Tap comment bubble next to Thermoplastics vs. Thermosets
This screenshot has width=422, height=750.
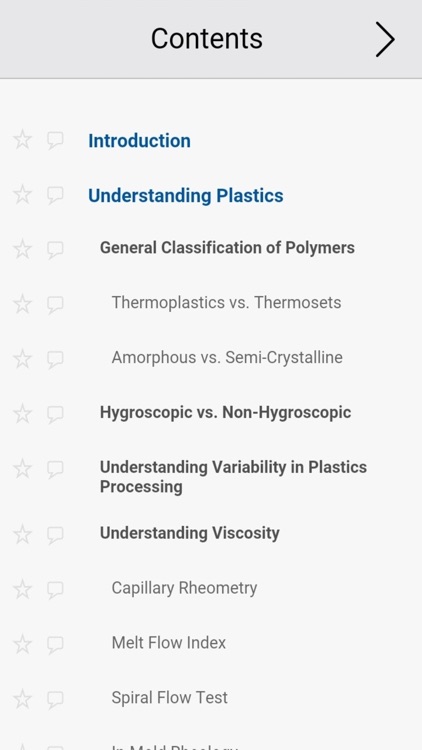tap(55, 305)
